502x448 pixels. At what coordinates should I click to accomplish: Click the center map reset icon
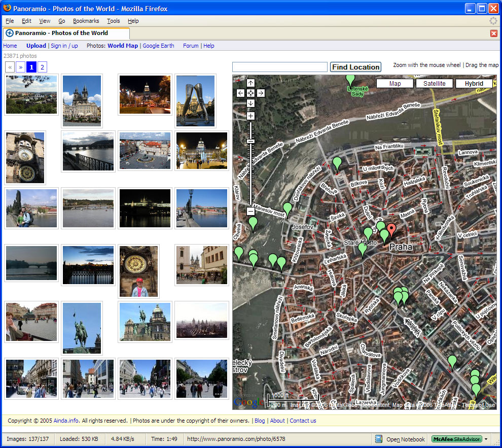coord(250,93)
